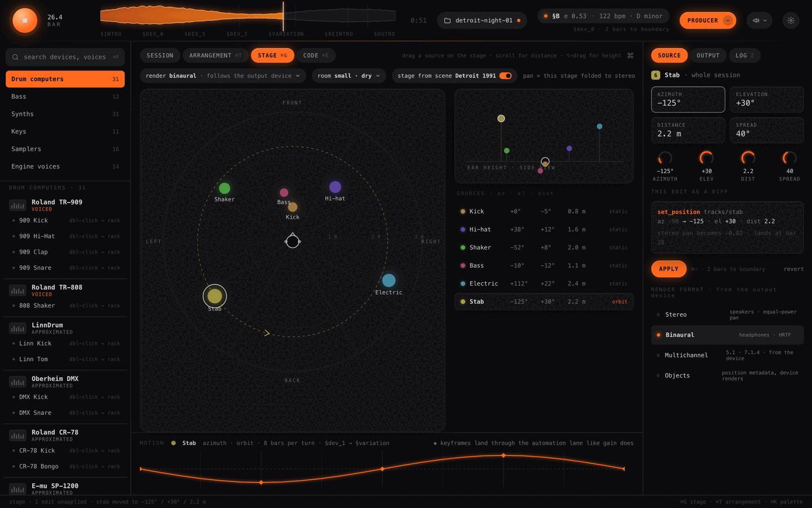Click the LinnDrum device icon
Image resolution: width=812 pixels, height=508 pixels.
[x=17, y=329]
